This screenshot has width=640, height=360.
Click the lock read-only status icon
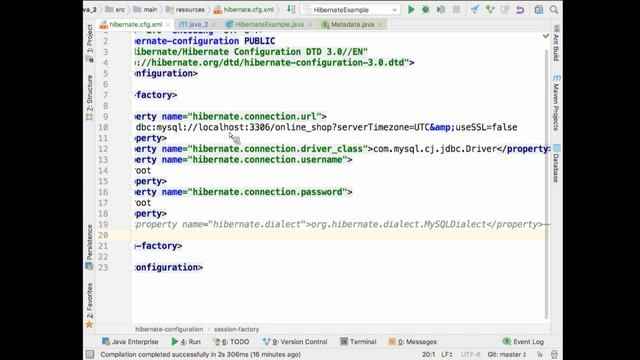540,354
